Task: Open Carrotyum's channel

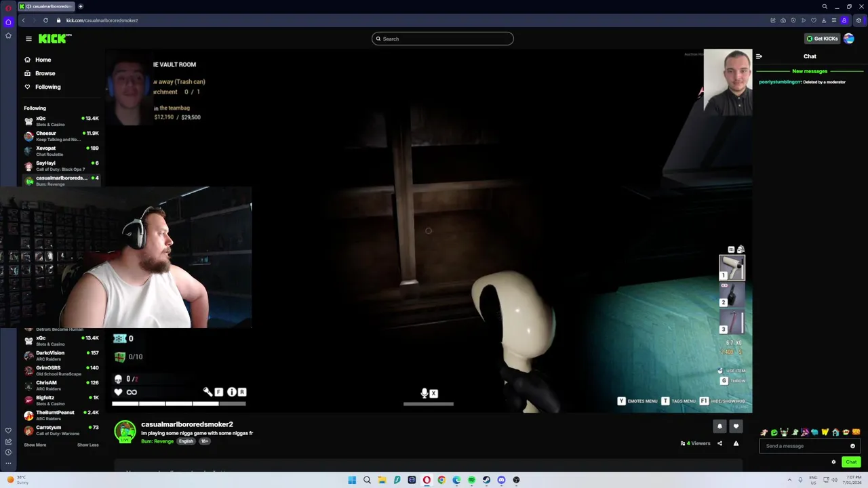Action: point(61,430)
